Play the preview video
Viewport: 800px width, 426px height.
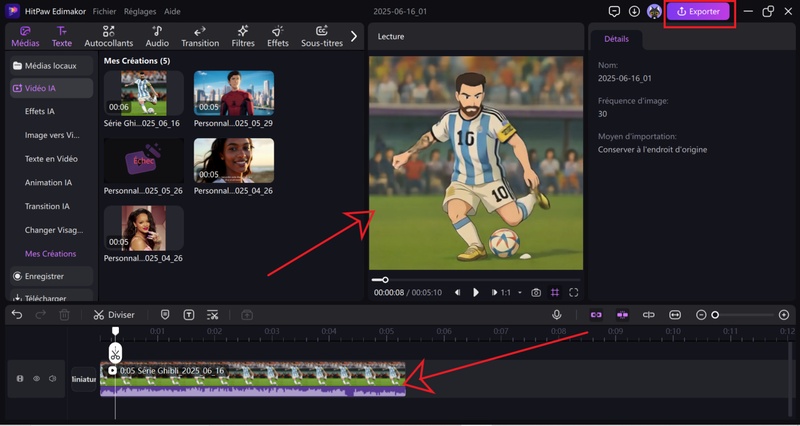click(476, 292)
